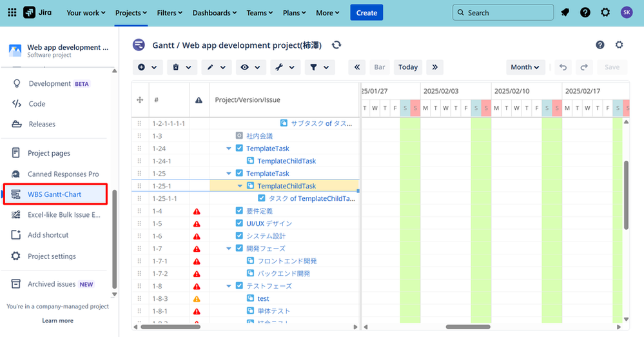Collapse the 1-25-1 TemplateChildTask row
This screenshot has height=337, width=644.
(x=240, y=186)
